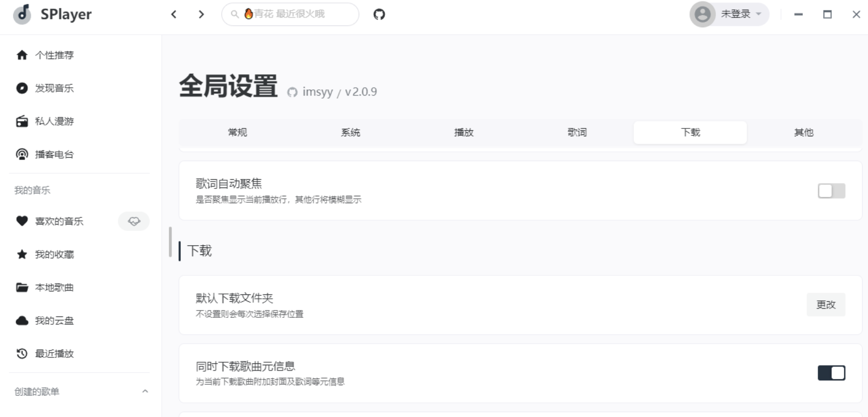Switch to the 歌词 settings tab
The width and height of the screenshot is (868, 417).
coord(577,132)
